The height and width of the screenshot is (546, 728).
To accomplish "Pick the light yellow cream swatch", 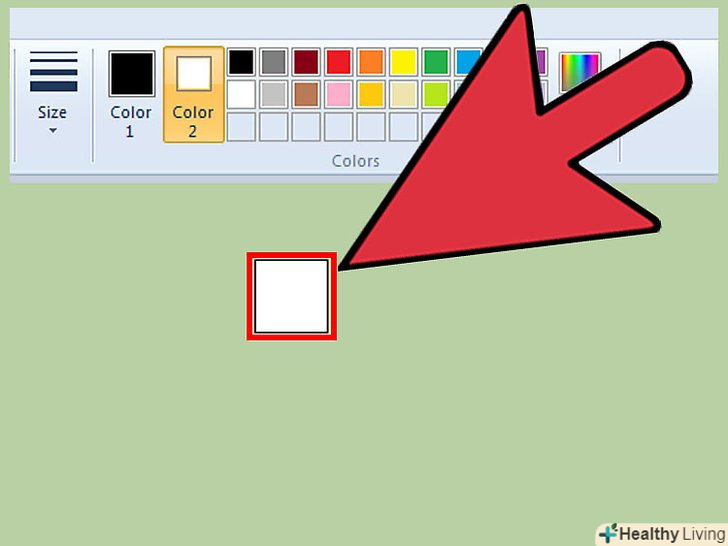I will (x=403, y=94).
